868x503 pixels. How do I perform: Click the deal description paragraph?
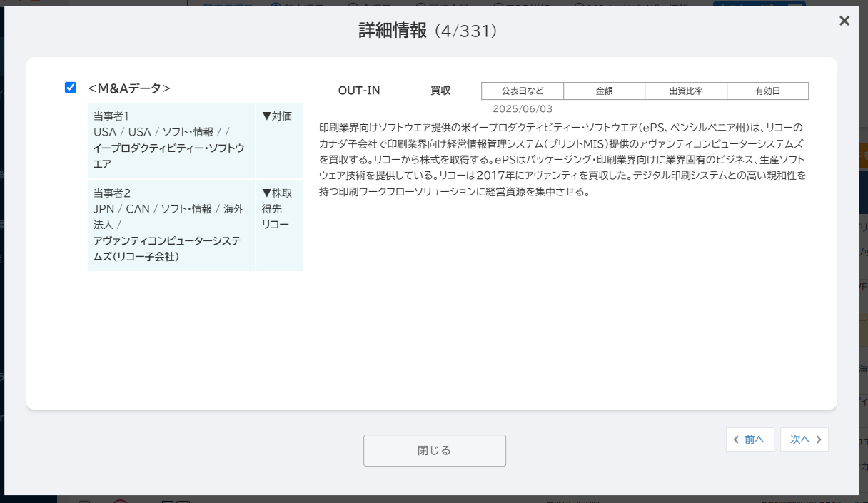tap(564, 160)
